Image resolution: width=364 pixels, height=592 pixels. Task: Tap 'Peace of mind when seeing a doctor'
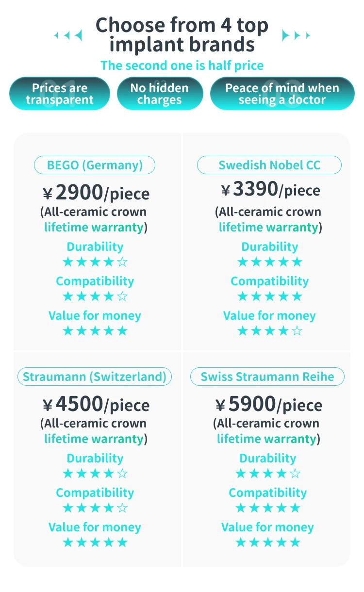pos(282,94)
